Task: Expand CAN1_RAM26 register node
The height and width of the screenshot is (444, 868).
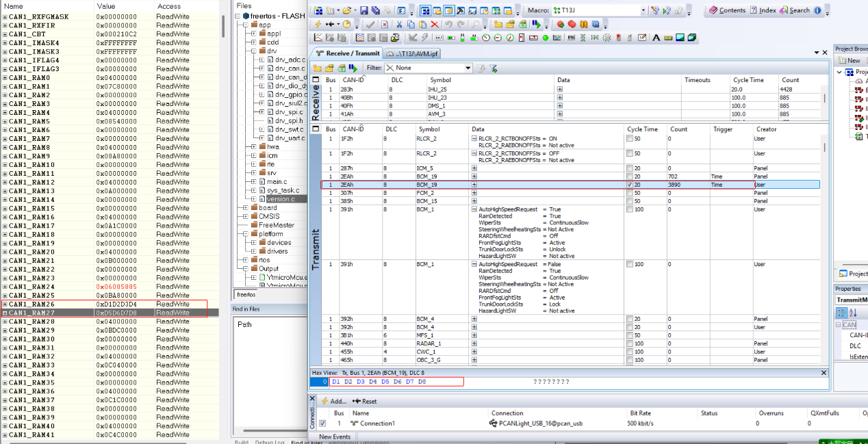Action: (x=5, y=304)
